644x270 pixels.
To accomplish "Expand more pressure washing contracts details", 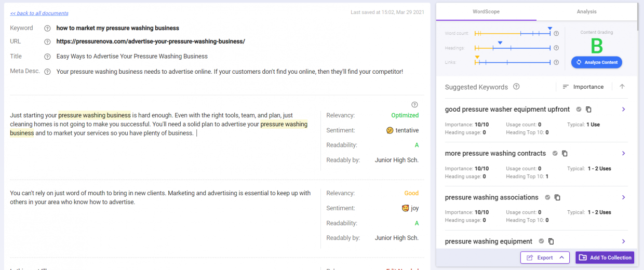I will pyautogui.click(x=623, y=153).
